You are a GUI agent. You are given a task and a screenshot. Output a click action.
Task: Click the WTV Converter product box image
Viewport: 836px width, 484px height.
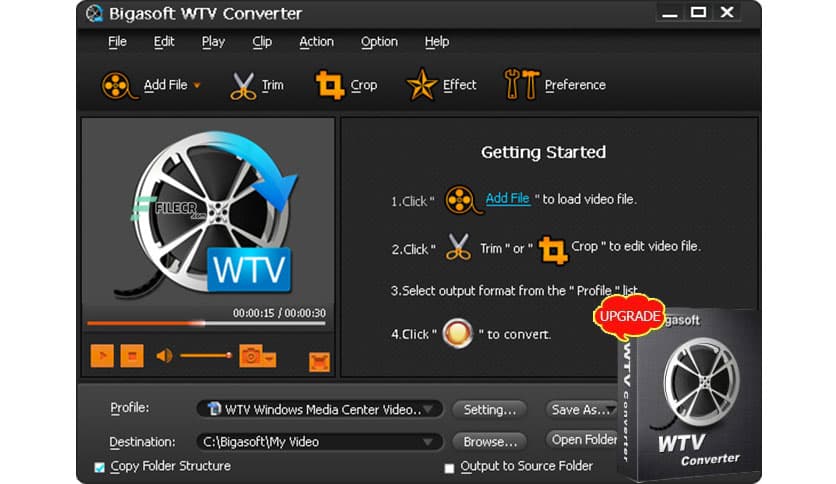coord(690,396)
